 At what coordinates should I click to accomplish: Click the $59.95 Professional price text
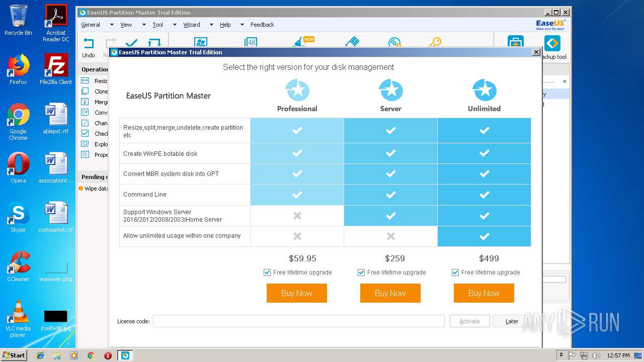pyautogui.click(x=302, y=258)
